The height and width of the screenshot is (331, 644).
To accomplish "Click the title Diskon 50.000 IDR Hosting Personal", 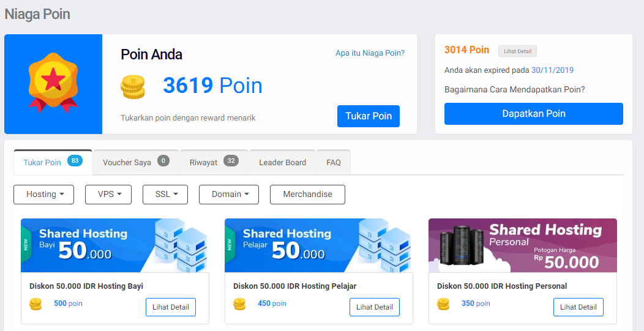I will pos(502,286).
